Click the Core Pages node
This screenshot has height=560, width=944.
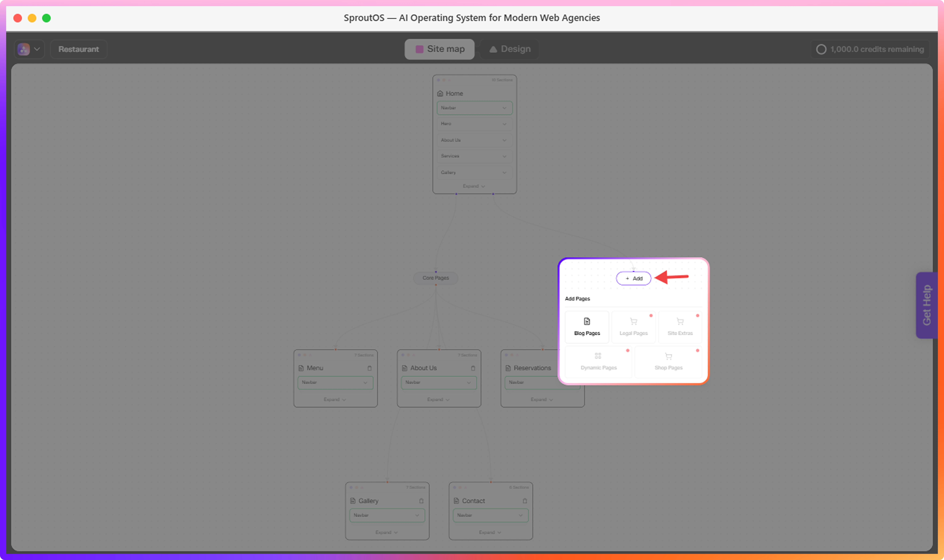(x=436, y=278)
